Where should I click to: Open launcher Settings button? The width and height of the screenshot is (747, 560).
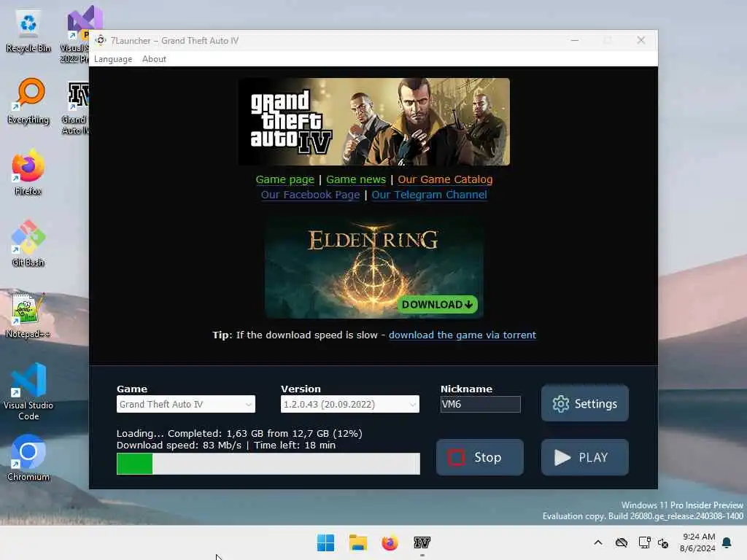tap(584, 403)
